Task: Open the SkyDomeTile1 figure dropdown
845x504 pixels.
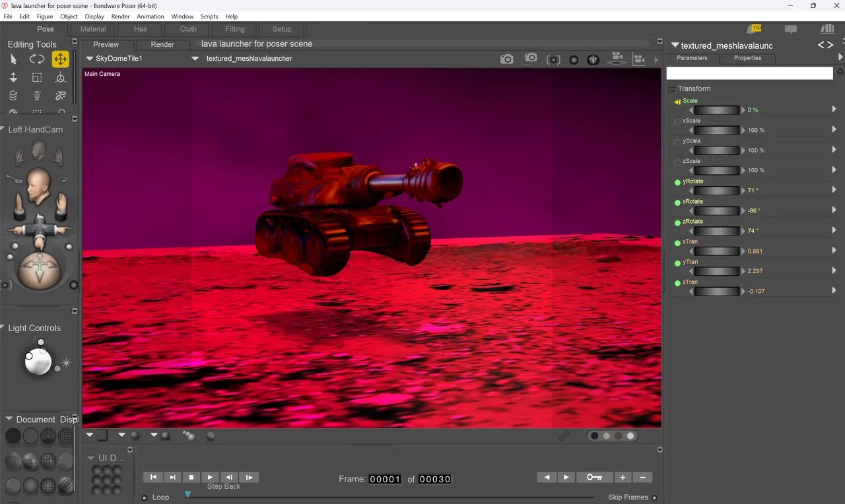Action: [x=115, y=59]
